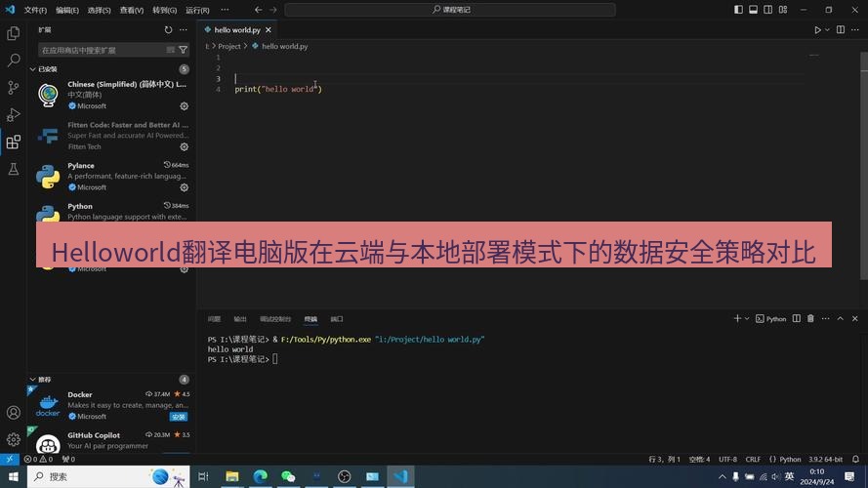Go forward in navigation history
Screen dimensions: 868x488
click(x=273, y=10)
